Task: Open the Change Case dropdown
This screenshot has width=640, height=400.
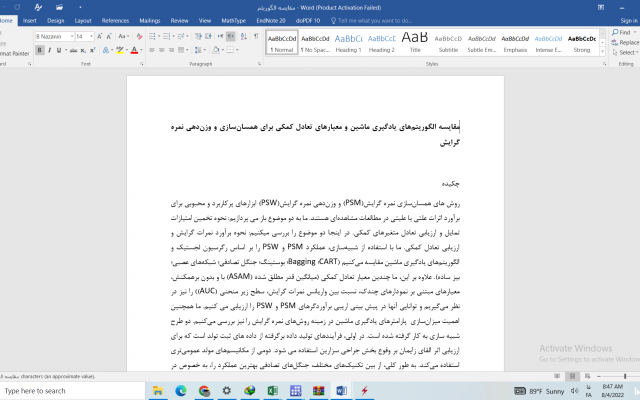Action: pyautogui.click(x=124, y=36)
